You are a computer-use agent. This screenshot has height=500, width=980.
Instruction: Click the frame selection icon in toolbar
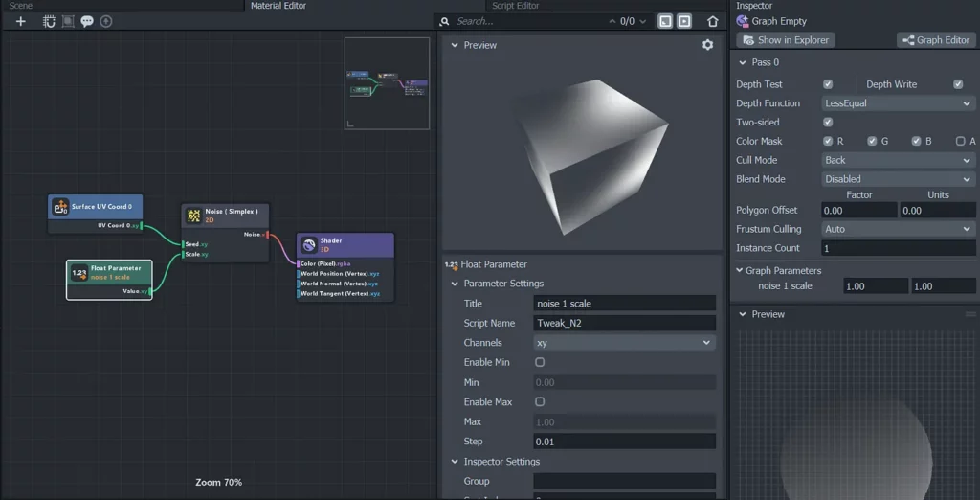coord(68,21)
